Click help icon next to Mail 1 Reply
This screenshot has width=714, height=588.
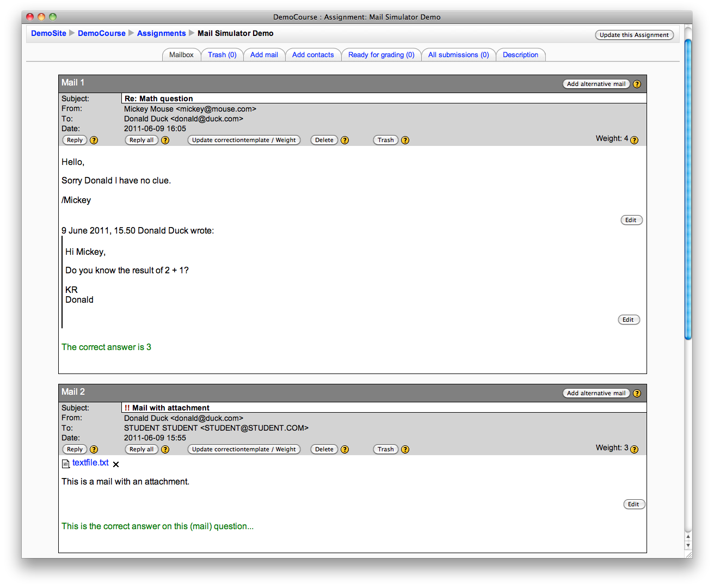[94, 140]
